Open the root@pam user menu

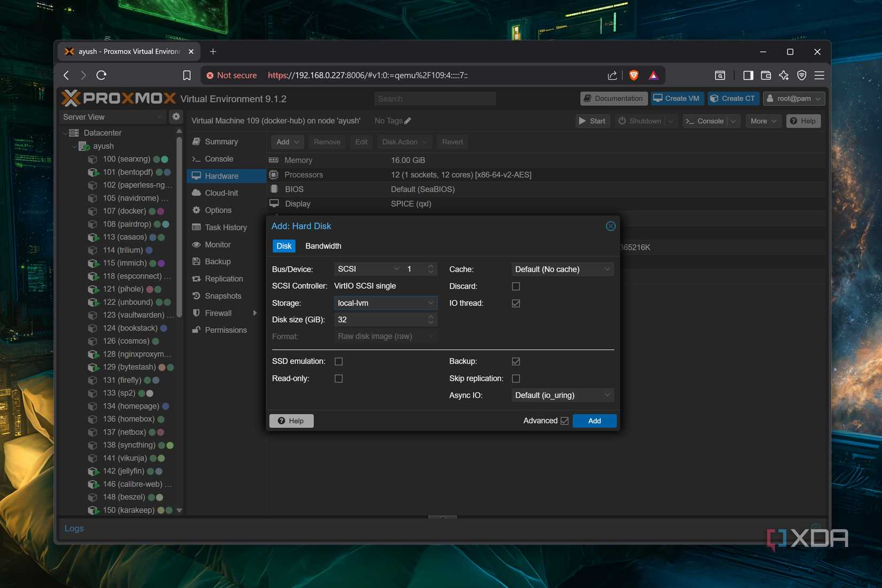tap(794, 98)
